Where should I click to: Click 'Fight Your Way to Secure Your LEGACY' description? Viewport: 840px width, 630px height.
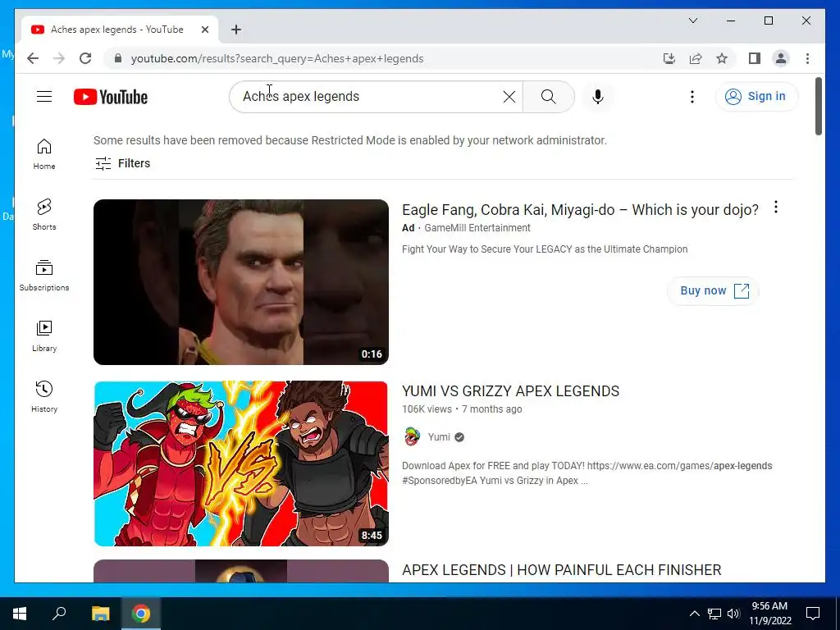545,249
